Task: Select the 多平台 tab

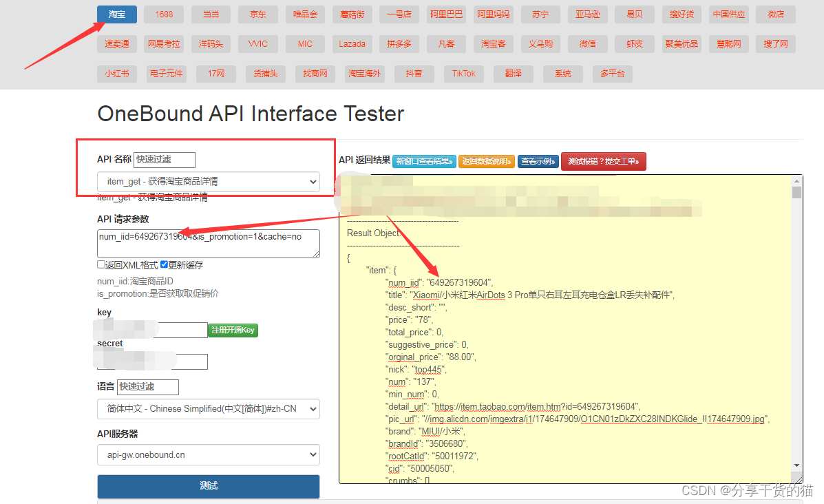Action: [x=612, y=74]
